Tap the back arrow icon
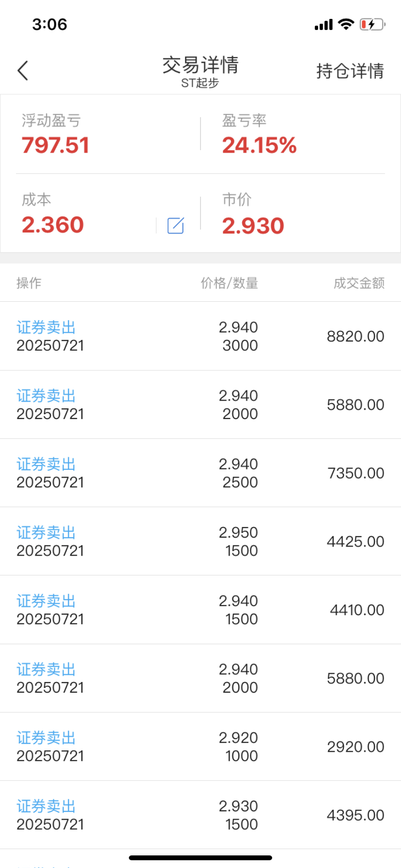The width and height of the screenshot is (401, 868). 23,71
